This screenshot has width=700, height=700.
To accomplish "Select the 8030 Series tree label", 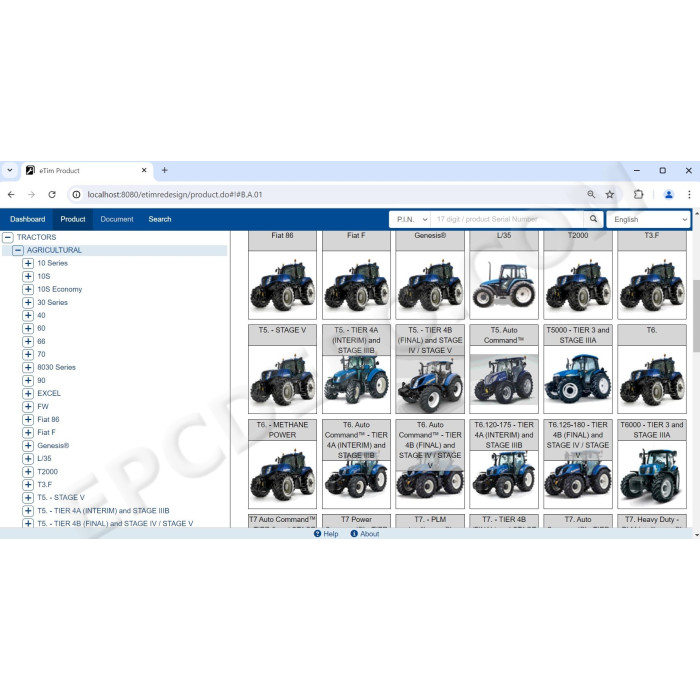I will tap(56, 367).
